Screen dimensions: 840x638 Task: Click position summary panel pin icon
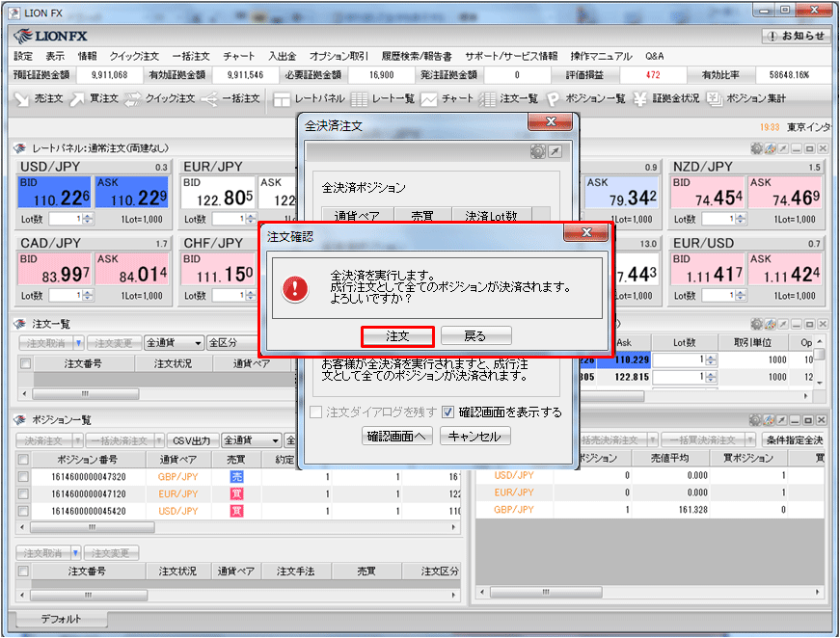click(782, 420)
